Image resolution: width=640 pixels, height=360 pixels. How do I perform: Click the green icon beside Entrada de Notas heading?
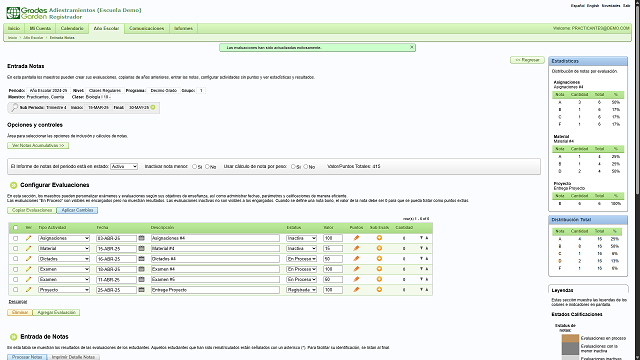pos(13,337)
